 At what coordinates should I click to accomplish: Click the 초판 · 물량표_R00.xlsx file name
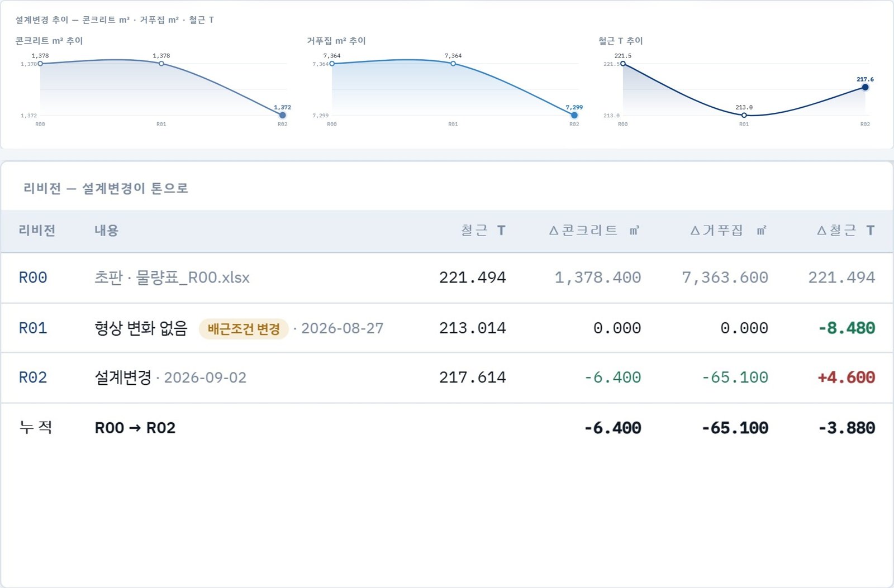[x=172, y=278]
